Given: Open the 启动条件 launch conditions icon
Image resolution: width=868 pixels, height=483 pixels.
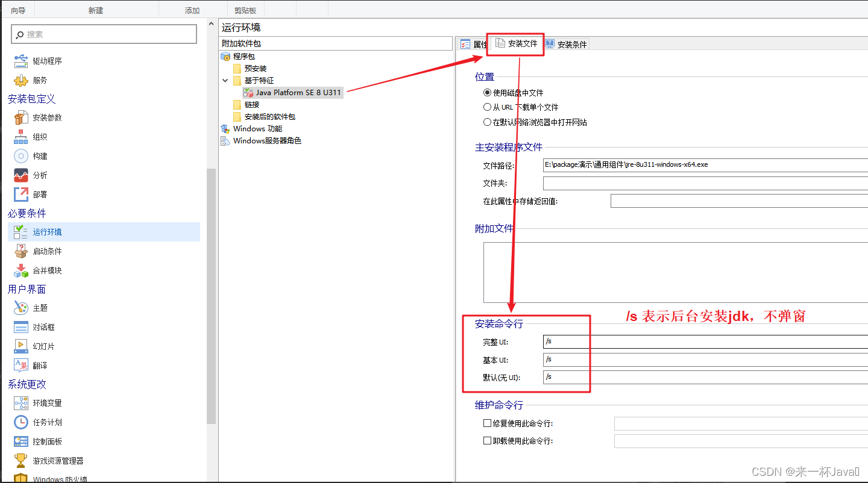Looking at the screenshot, I should [21, 251].
